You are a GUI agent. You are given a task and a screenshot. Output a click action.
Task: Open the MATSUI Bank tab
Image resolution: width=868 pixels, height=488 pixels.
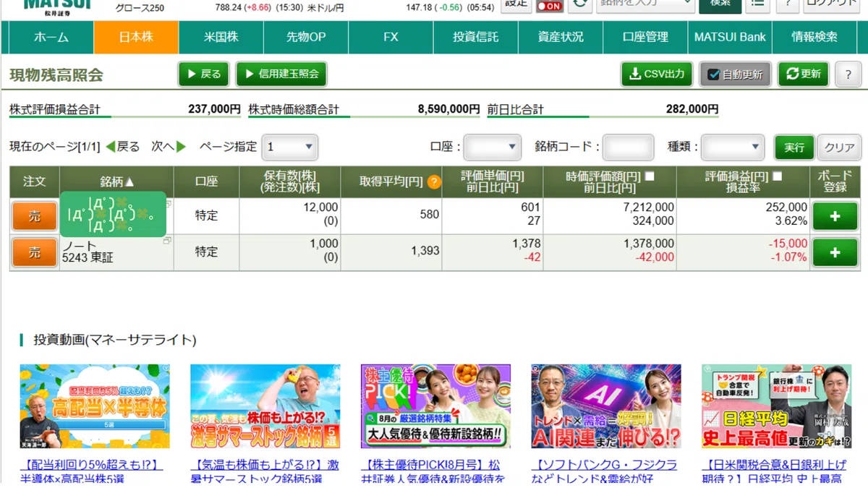pyautogui.click(x=730, y=37)
